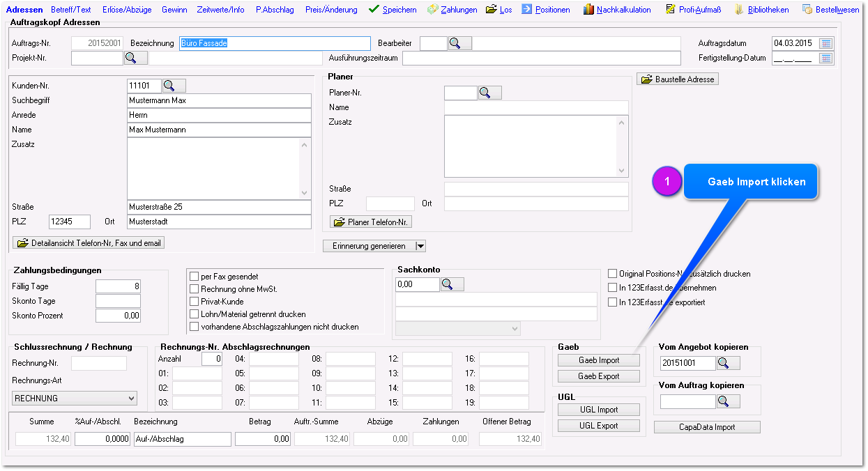Screen dimensions: 868x471
Task: Toggle Original Positions-Nr zusätzlich drucken checkbox
Action: coord(613,274)
